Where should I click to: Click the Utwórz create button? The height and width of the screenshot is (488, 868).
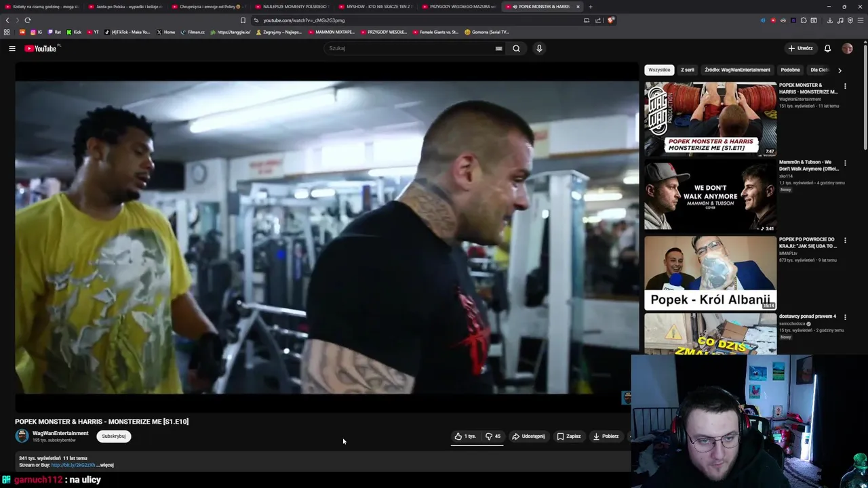point(801,48)
